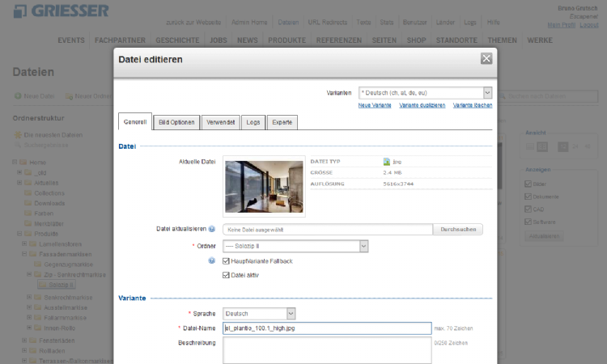Close the Datei editieren dialog

click(486, 58)
